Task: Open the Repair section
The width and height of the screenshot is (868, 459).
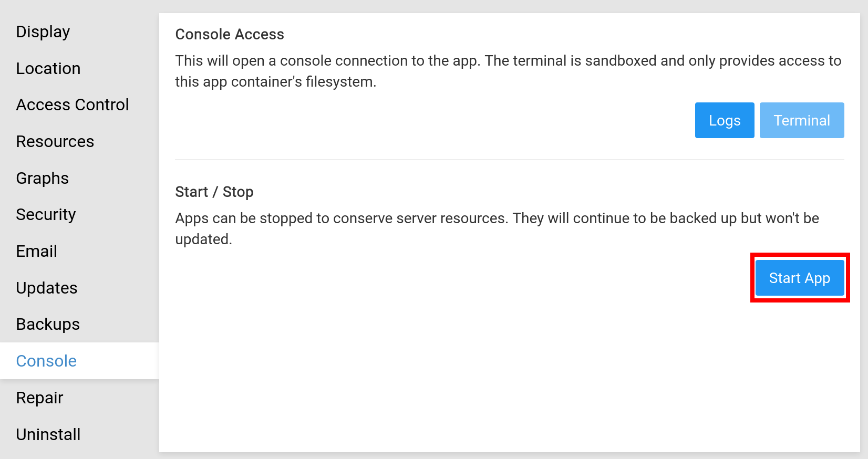Action: tap(40, 398)
